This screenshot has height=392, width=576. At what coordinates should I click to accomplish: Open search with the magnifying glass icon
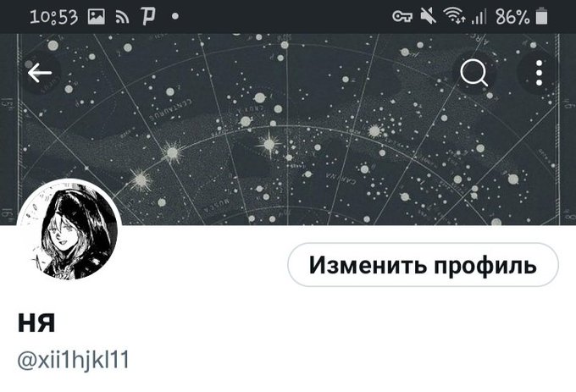[x=474, y=73]
